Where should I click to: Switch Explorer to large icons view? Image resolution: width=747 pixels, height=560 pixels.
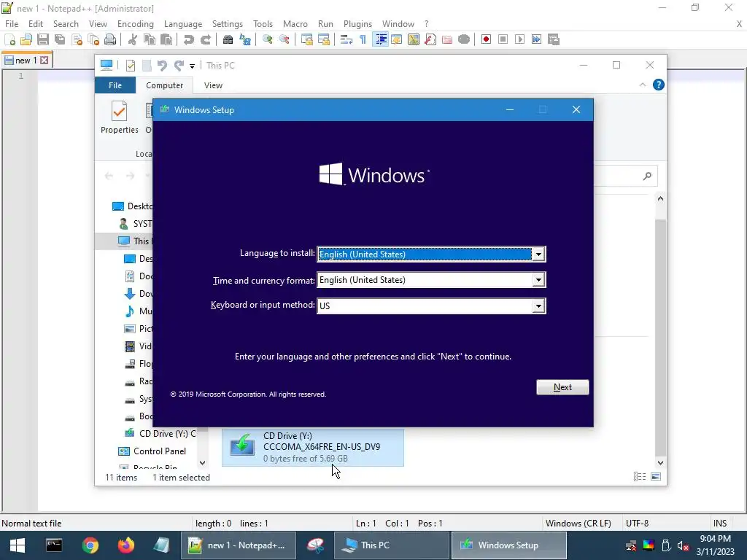pyautogui.click(x=656, y=477)
